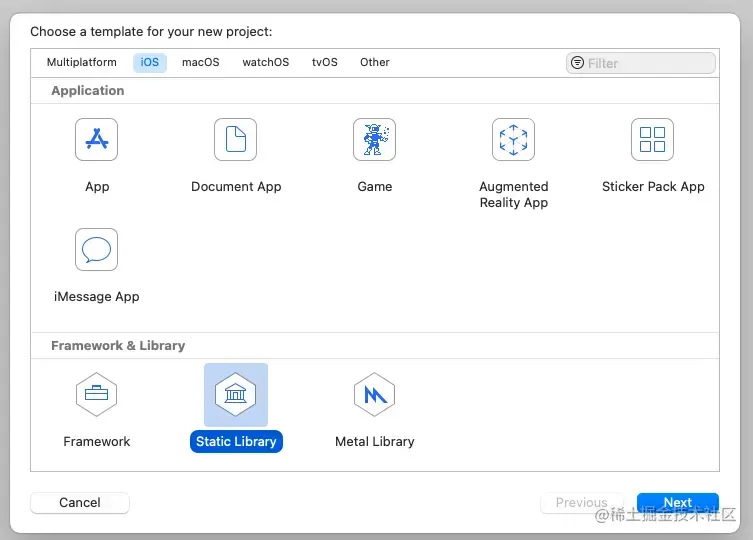Click the "Document App" label

(x=236, y=186)
